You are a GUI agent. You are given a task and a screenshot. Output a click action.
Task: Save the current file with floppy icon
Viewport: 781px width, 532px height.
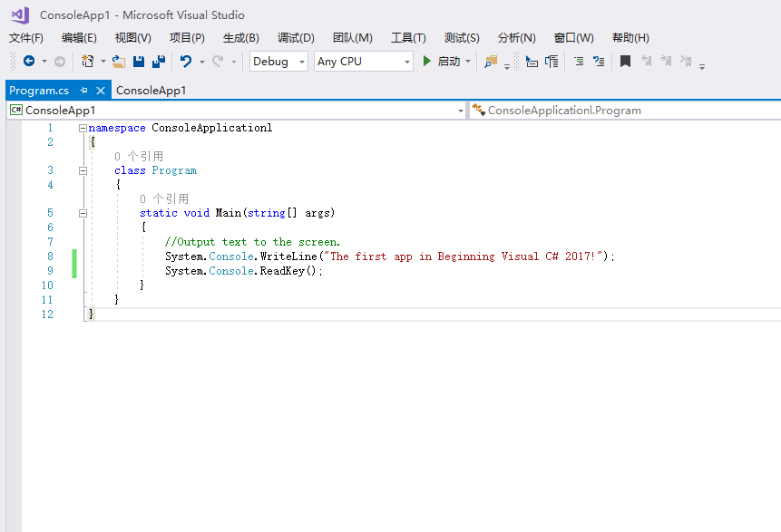(139, 62)
